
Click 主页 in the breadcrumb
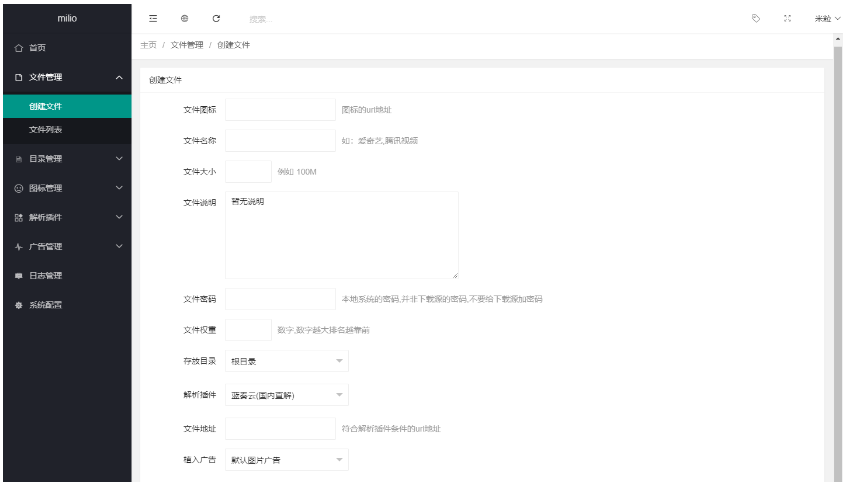(148, 45)
